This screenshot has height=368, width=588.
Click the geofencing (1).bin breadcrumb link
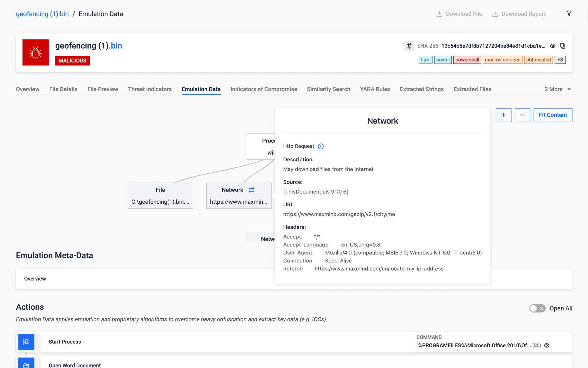click(x=42, y=14)
